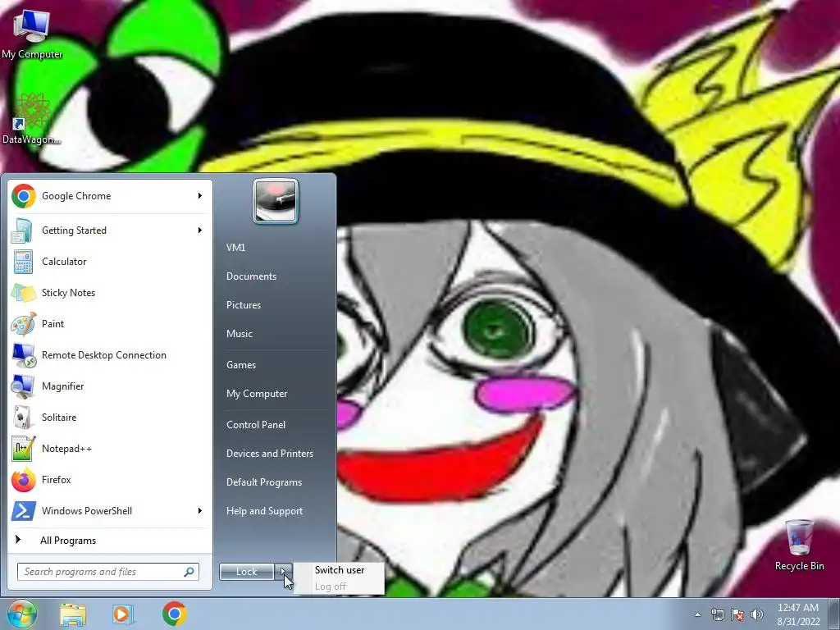Click the taskbar clock and date
Viewport: 840px width, 630px height.
(798, 614)
